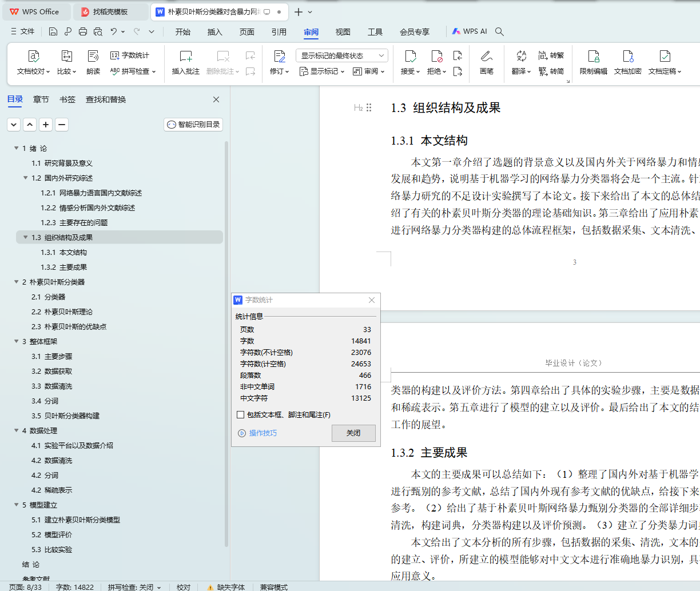Collapse the 1.3 组织结构及成果 outline node
The image size is (700, 591).
coord(25,237)
